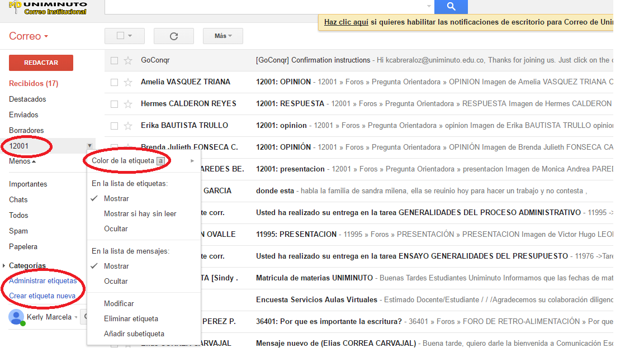Open Color de la etiqueta submenu
The width and height of the screenshot is (644, 362).
[x=144, y=161]
